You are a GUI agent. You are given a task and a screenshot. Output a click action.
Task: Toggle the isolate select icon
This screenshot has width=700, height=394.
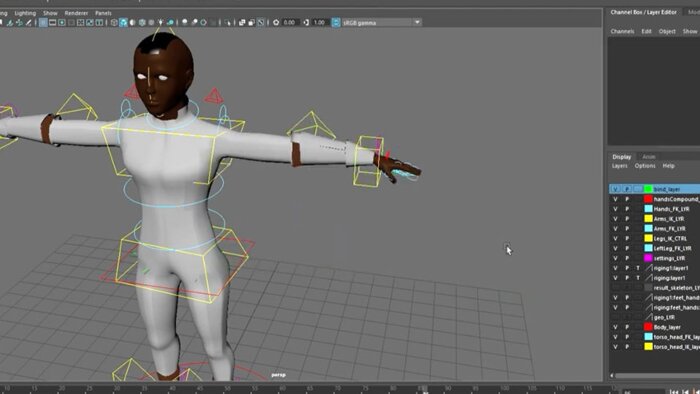click(x=228, y=22)
